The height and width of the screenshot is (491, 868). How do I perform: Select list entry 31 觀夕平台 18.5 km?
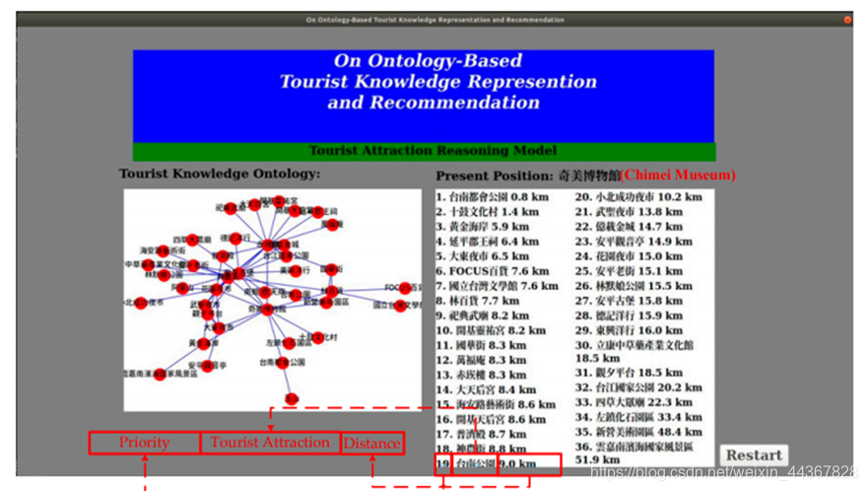tap(629, 373)
